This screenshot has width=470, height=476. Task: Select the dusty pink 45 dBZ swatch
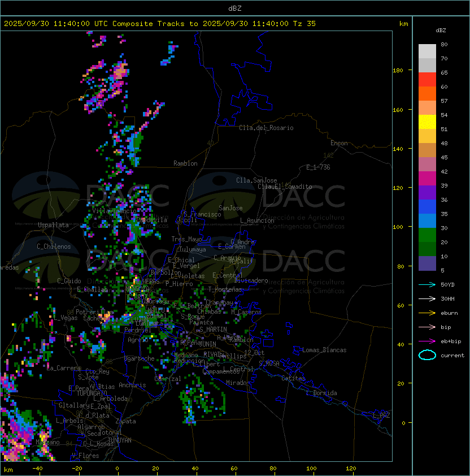pos(427,165)
